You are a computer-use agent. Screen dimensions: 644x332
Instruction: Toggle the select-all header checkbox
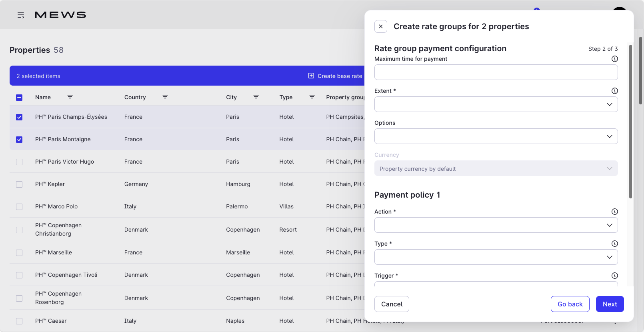pos(19,97)
